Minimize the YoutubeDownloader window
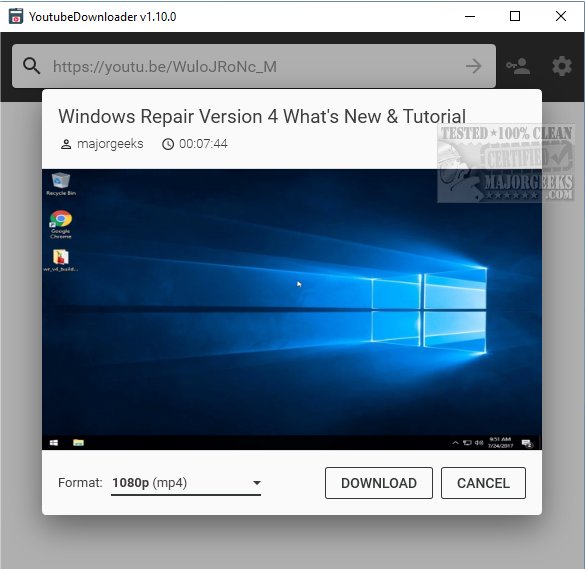585x569 pixels. (x=470, y=16)
